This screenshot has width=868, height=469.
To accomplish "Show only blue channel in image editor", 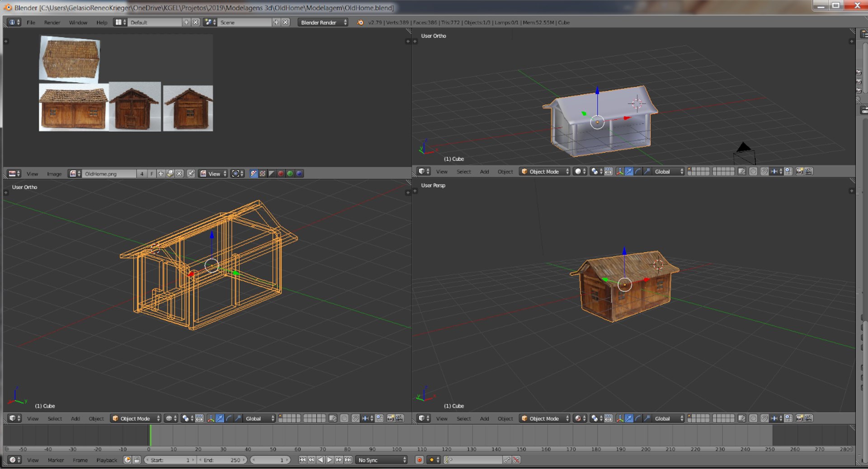I will (x=299, y=174).
